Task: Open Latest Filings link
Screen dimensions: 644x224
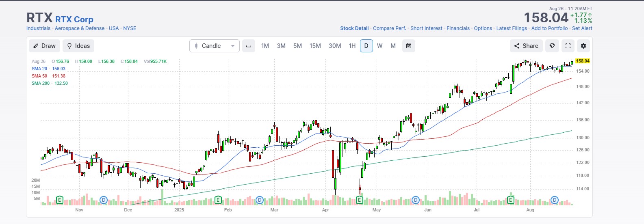Action: tap(512, 28)
